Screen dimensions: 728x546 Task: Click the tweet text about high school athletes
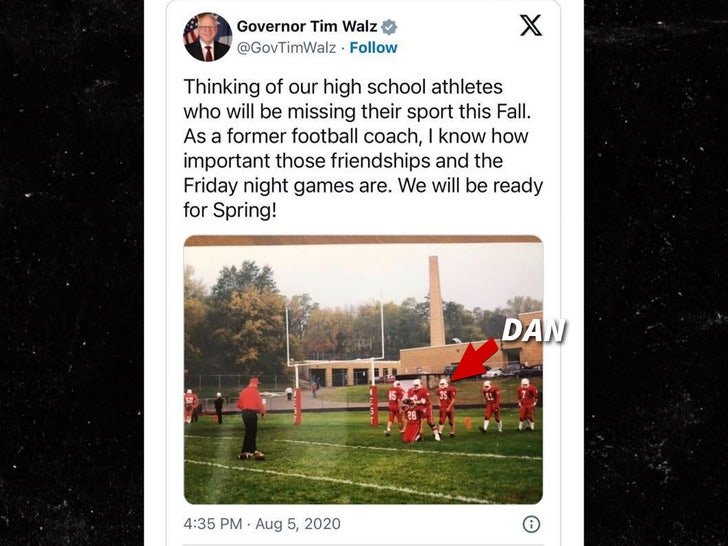tap(363, 148)
